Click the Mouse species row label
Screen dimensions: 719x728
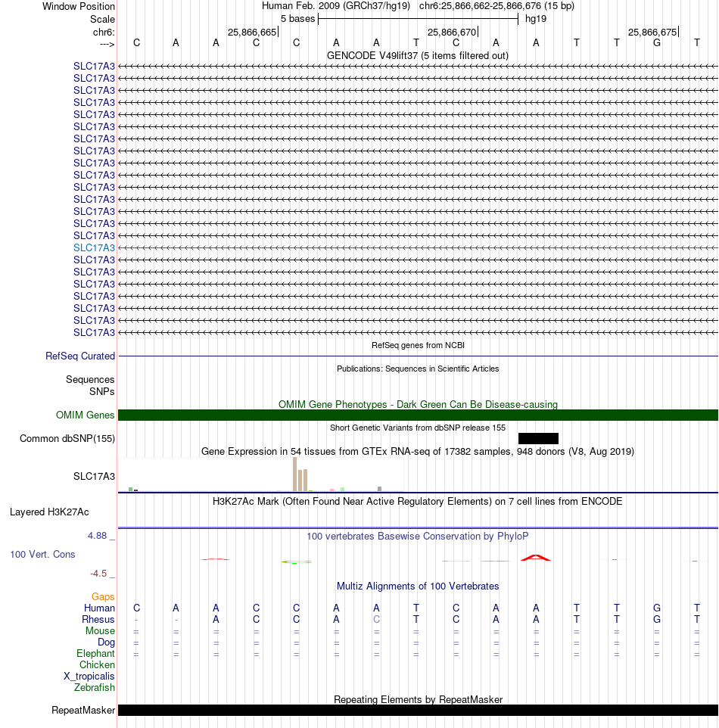click(100, 631)
